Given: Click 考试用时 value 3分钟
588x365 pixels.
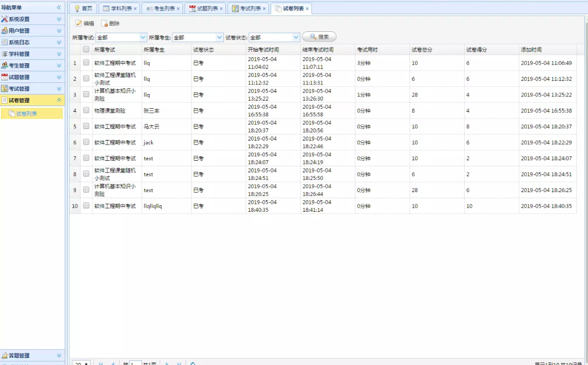Looking at the screenshot, I should pyautogui.click(x=364, y=63).
